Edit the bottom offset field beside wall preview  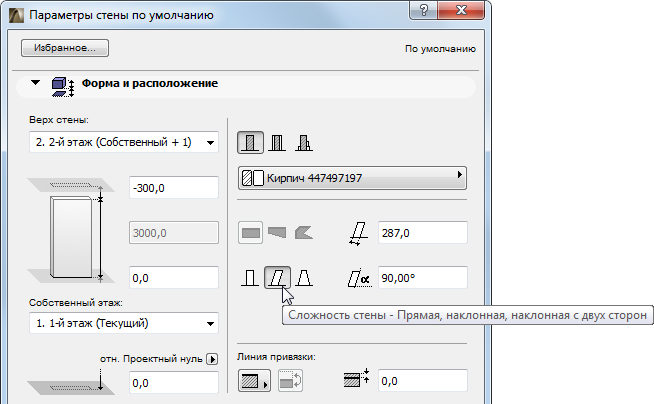click(174, 278)
